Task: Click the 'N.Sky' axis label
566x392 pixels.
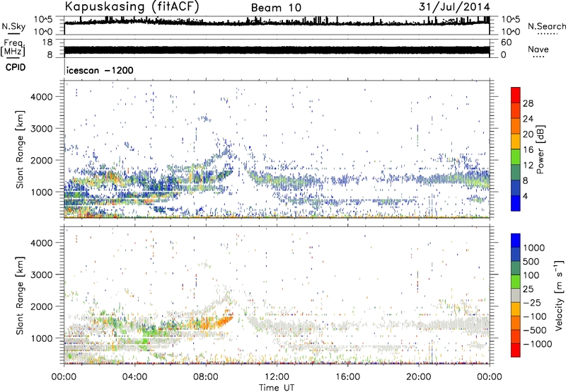Action: 13,26
